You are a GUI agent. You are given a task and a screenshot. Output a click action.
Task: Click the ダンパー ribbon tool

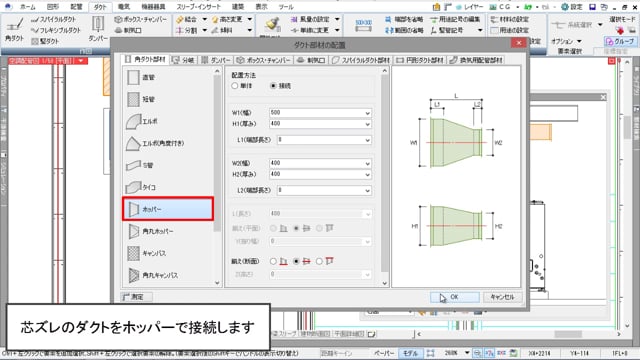[x=98, y=29]
